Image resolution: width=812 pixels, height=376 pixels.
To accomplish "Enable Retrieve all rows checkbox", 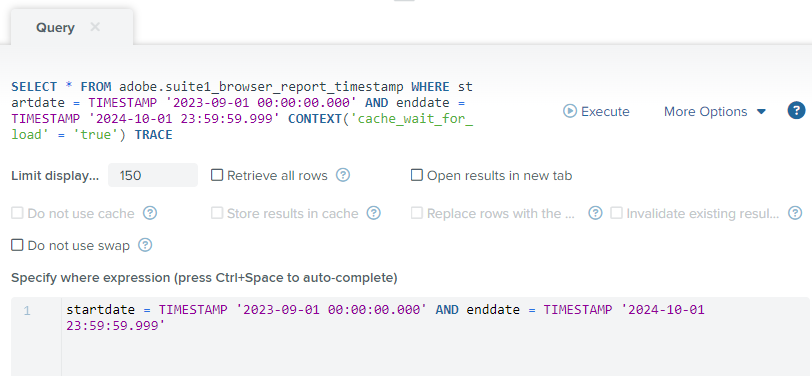I will 217,176.
